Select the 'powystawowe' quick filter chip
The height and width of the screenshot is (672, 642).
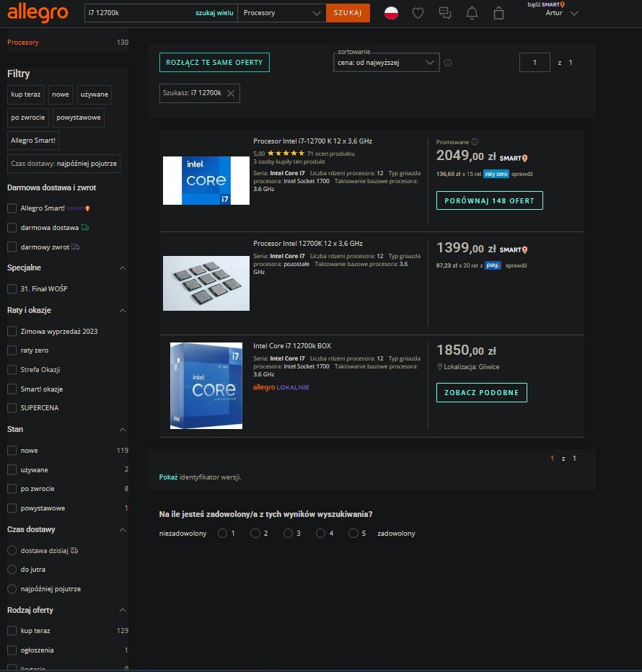pyautogui.click(x=79, y=118)
